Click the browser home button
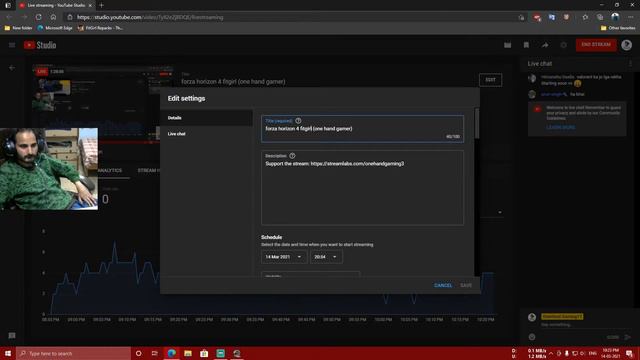Screen dimensions: 640x360 tap(53, 17)
